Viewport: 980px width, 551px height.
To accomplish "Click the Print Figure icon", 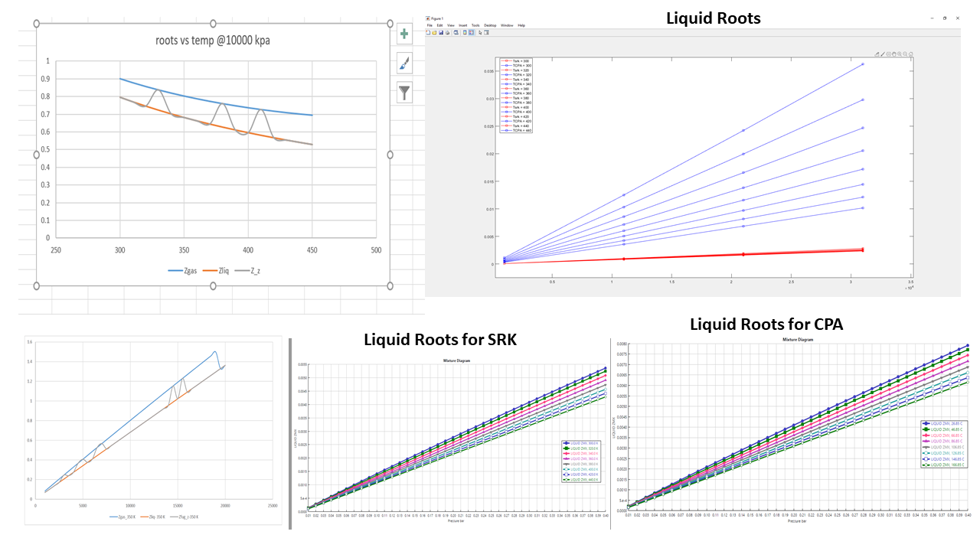I will click(x=448, y=33).
